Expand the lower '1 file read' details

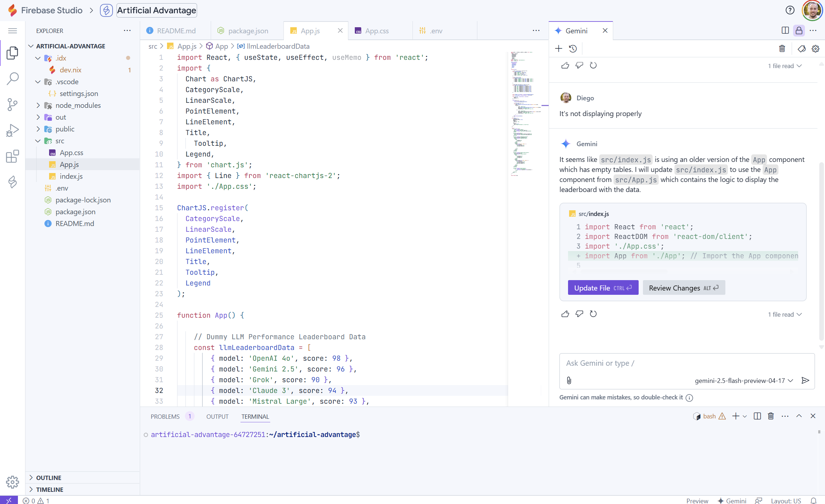785,314
